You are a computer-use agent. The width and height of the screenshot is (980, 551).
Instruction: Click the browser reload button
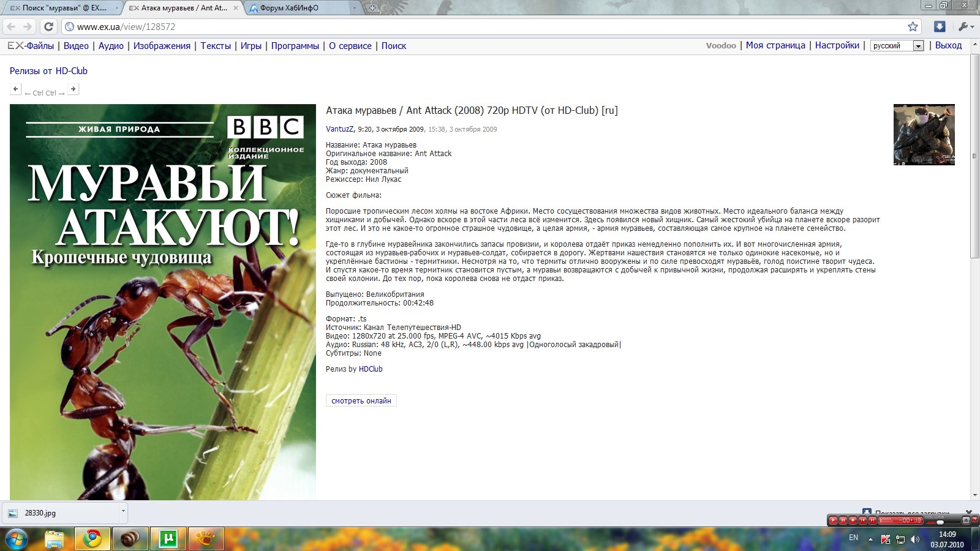click(x=49, y=26)
